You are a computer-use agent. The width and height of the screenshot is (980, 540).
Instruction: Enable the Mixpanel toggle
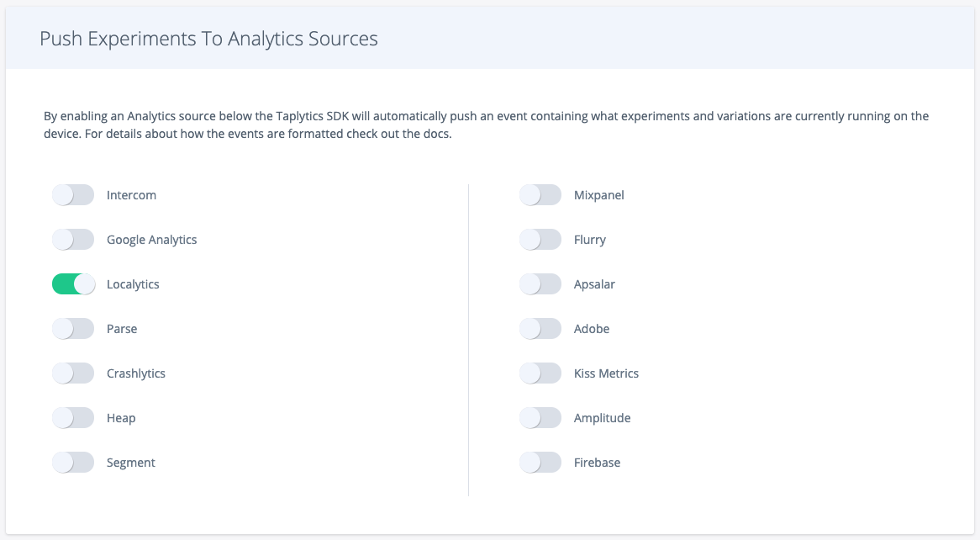pyautogui.click(x=540, y=195)
